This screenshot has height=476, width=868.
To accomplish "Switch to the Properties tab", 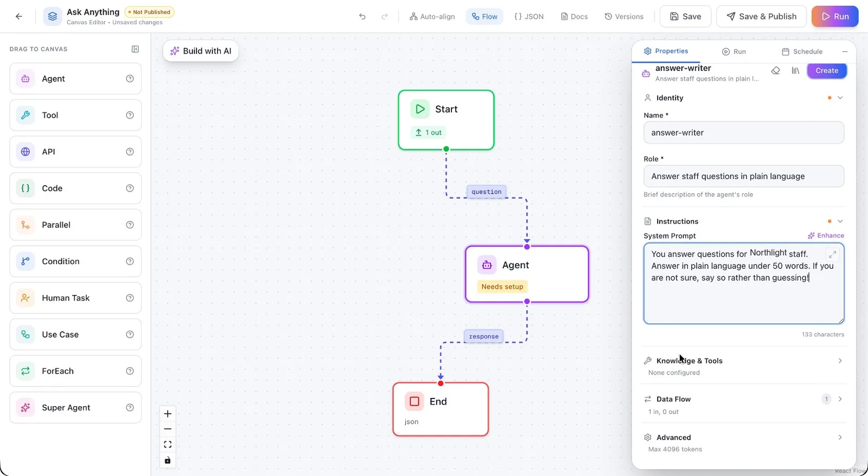I will click(x=666, y=51).
